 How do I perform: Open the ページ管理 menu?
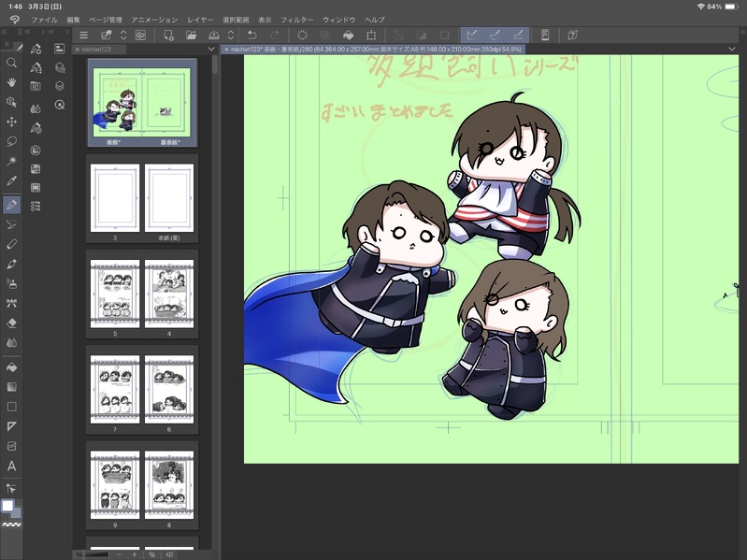106,20
